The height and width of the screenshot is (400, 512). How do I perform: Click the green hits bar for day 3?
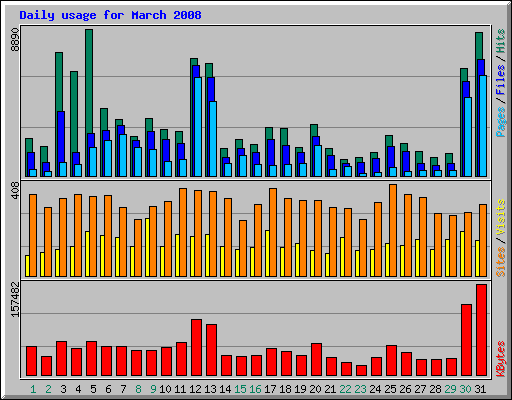(59, 82)
